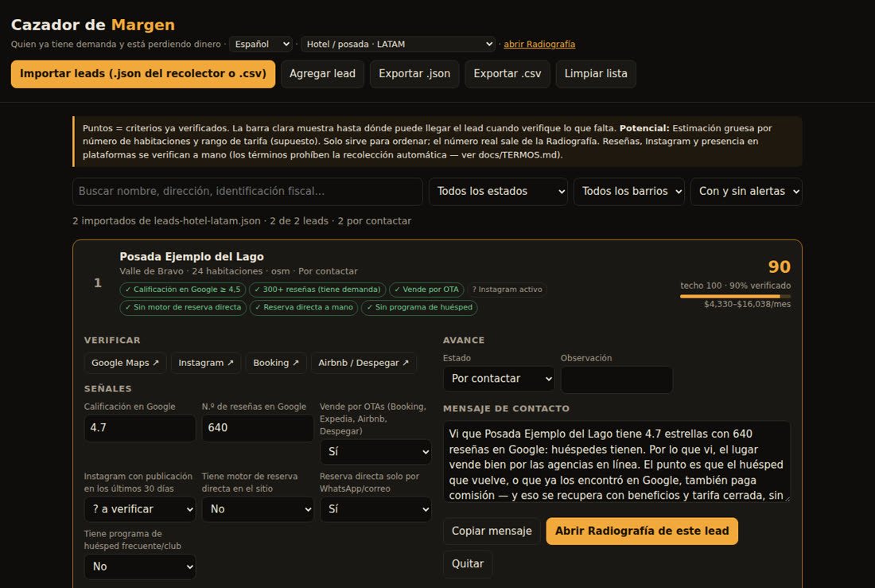Click the Sin programa de huésped tag
The width and height of the screenshot is (875, 588).
(420, 307)
